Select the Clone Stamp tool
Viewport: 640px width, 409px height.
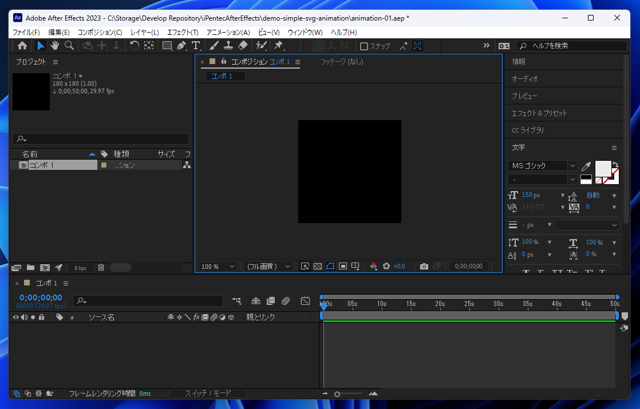228,46
